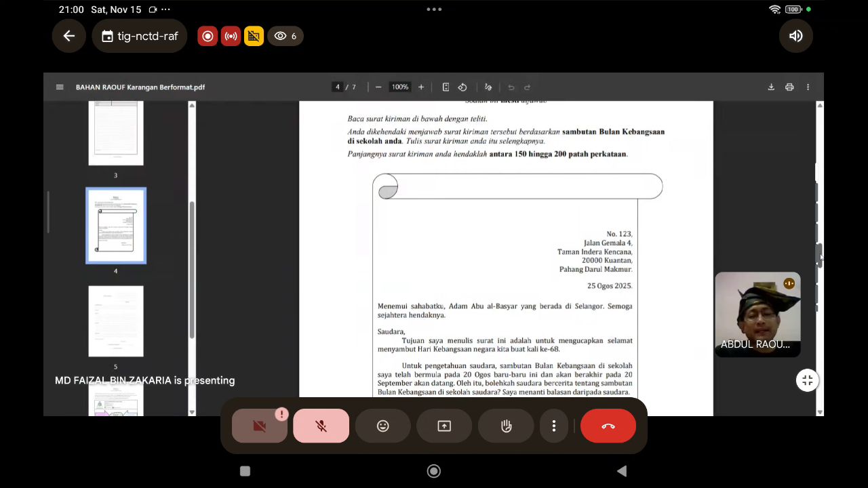Image resolution: width=868 pixels, height=488 pixels.
Task: Open the tig-nctd-raf meeting details
Action: click(140, 36)
